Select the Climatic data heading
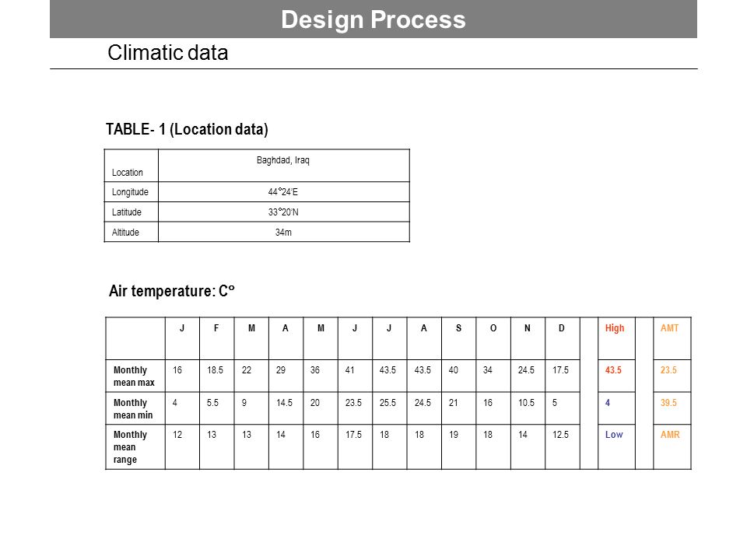This screenshot has height=560, width=747. coord(168,52)
